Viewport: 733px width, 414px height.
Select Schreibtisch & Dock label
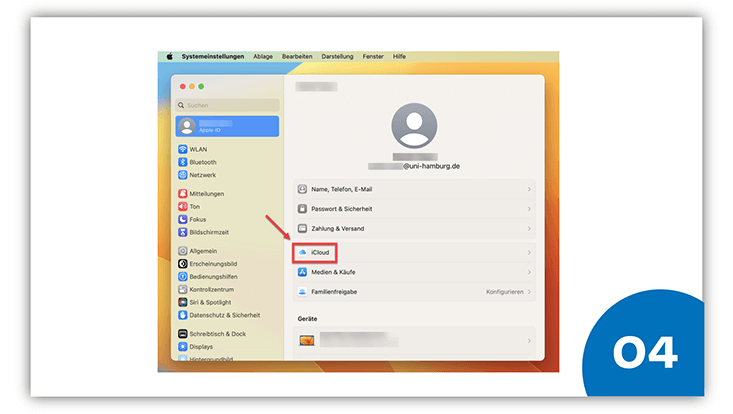click(218, 334)
